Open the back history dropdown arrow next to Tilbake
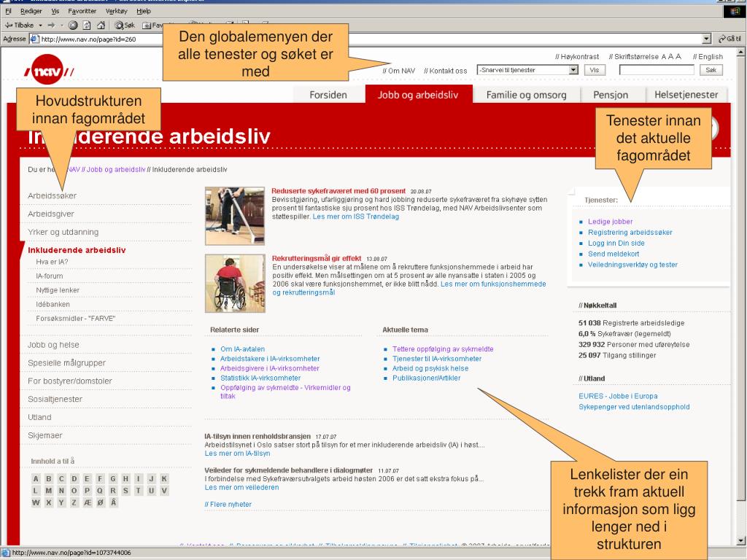Screen dimensions: 747x560 (x=41, y=26)
